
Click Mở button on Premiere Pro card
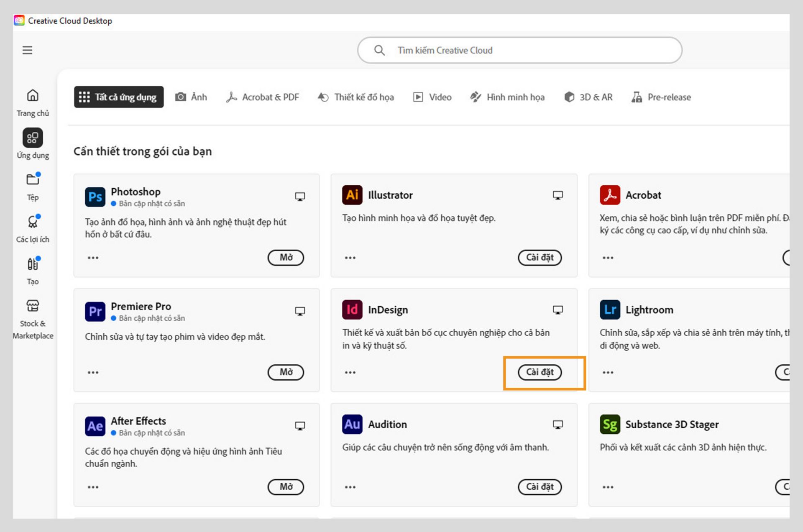[x=286, y=372]
